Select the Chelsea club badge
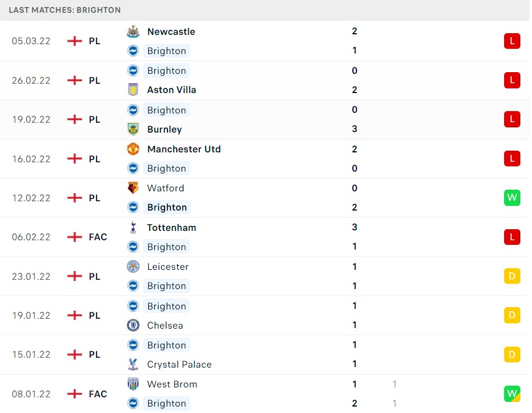The image size is (532, 413). [133, 325]
